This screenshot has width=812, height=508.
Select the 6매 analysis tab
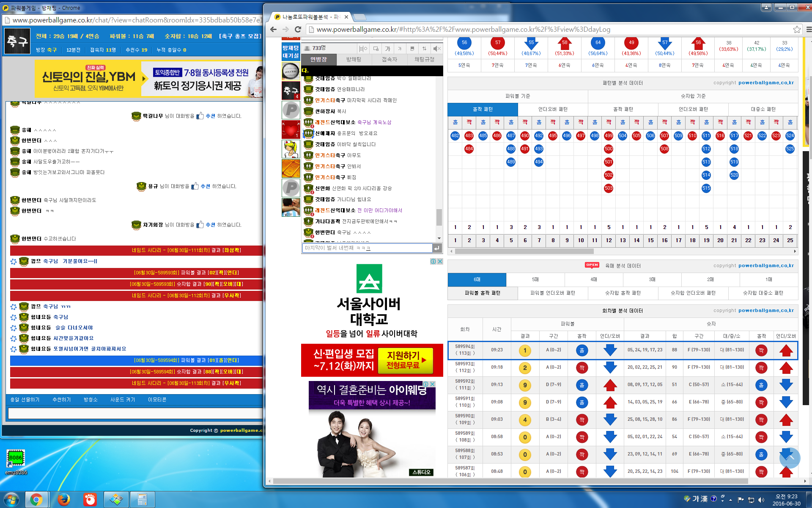pyautogui.click(x=477, y=279)
